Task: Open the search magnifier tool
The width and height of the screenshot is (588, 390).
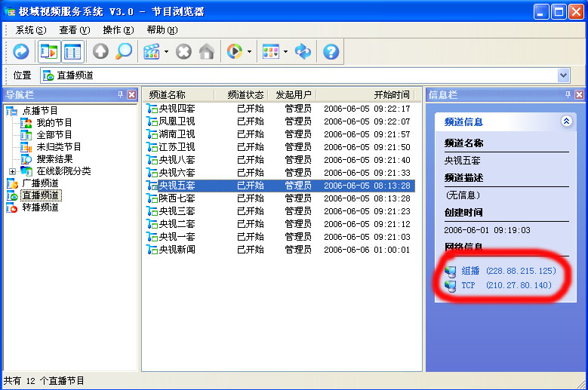Action: 124,51
